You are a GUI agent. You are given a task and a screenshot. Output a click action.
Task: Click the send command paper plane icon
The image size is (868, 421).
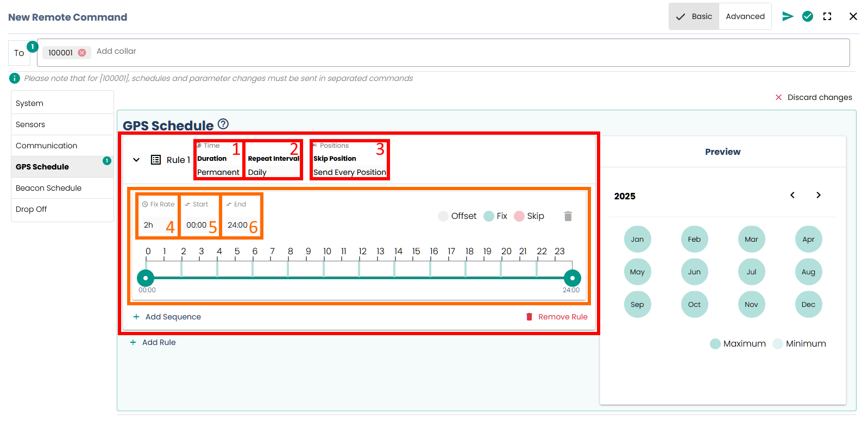point(787,16)
